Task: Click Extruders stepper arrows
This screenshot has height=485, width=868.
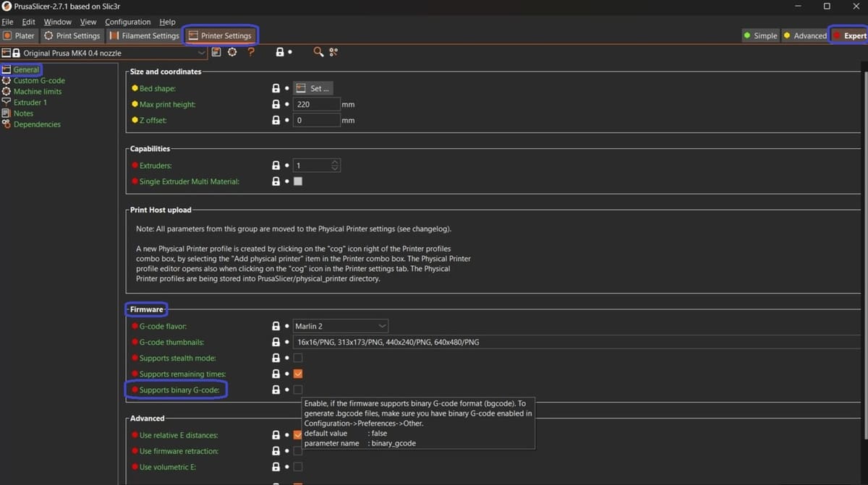Action: click(x=334, y=166)
